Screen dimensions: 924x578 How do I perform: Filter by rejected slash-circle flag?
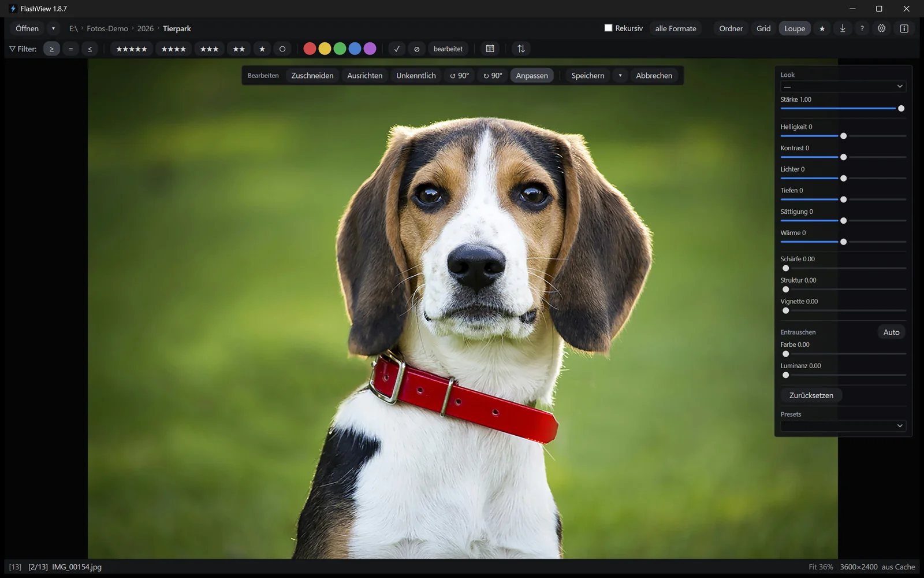click(x=416, y=49)
